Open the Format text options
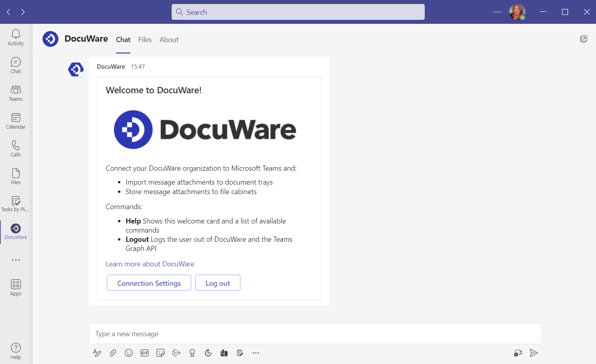 point(97,353)
